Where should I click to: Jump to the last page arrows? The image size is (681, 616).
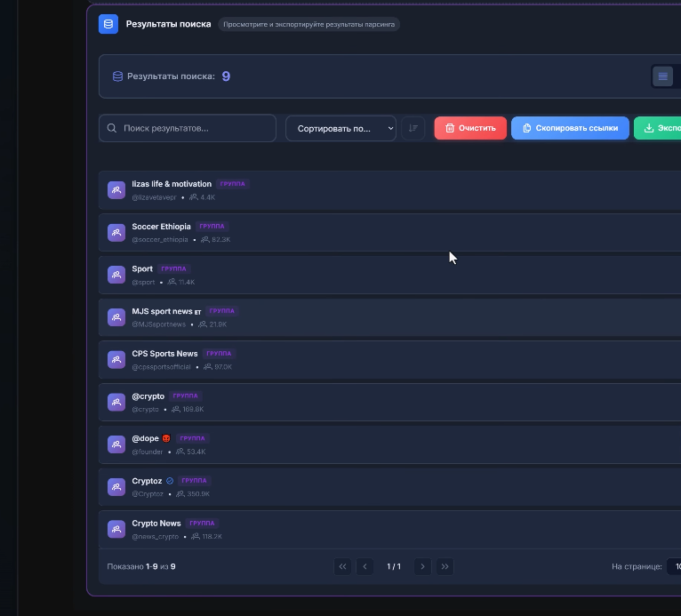(x=445, y=566)
